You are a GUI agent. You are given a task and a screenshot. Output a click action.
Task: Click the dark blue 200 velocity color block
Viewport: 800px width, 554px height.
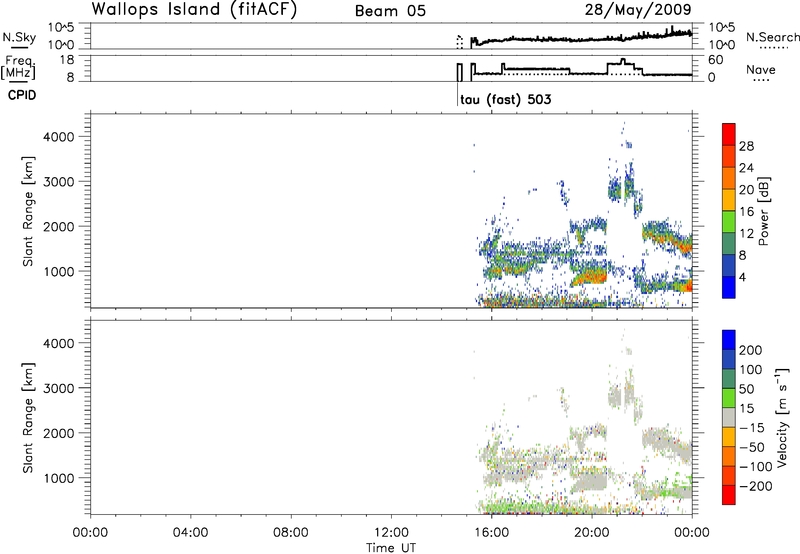tap(729, 340)
